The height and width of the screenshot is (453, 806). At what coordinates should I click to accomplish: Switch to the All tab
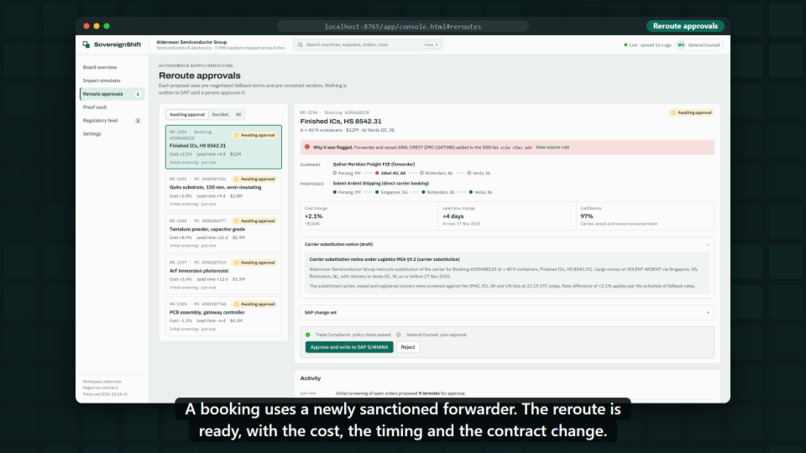[238, 115]
